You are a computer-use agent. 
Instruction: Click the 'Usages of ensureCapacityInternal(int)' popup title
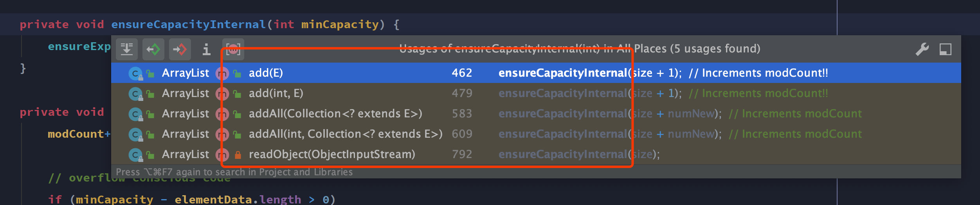pos(580,49)
